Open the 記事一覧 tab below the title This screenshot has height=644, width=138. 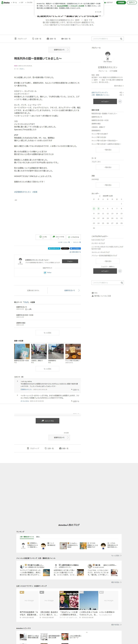click(37, 39)
